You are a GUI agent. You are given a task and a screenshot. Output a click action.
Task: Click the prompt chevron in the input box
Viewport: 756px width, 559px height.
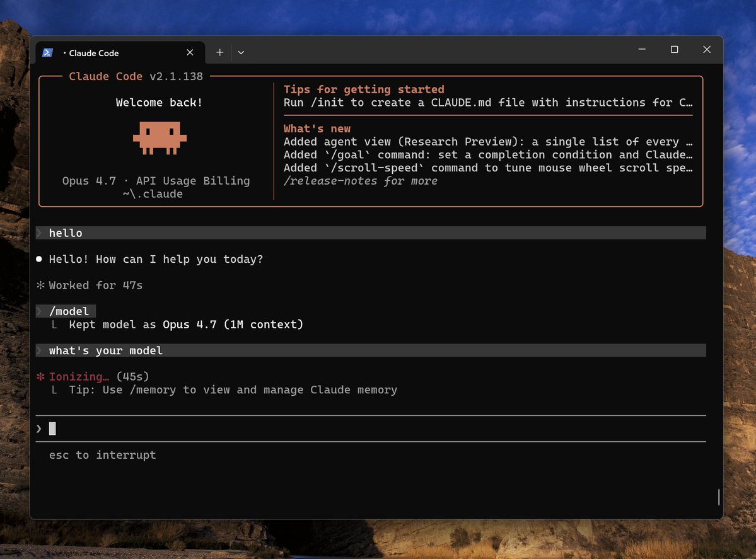click(39, 429)
